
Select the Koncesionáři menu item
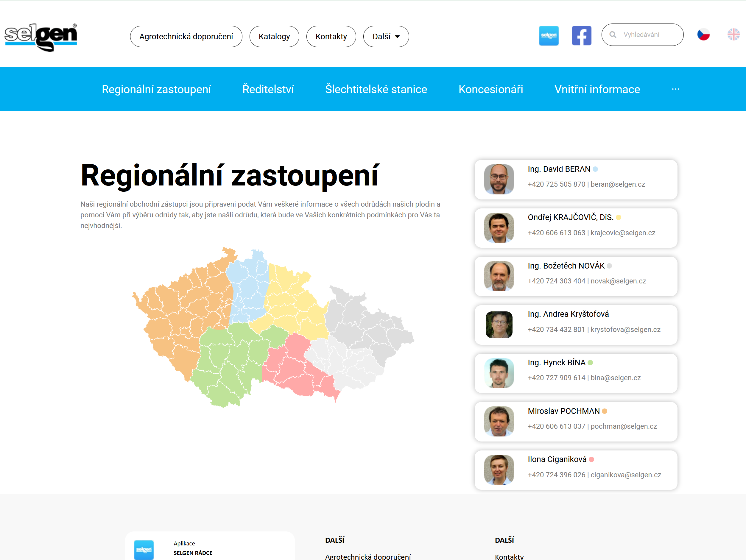[491, 89]
